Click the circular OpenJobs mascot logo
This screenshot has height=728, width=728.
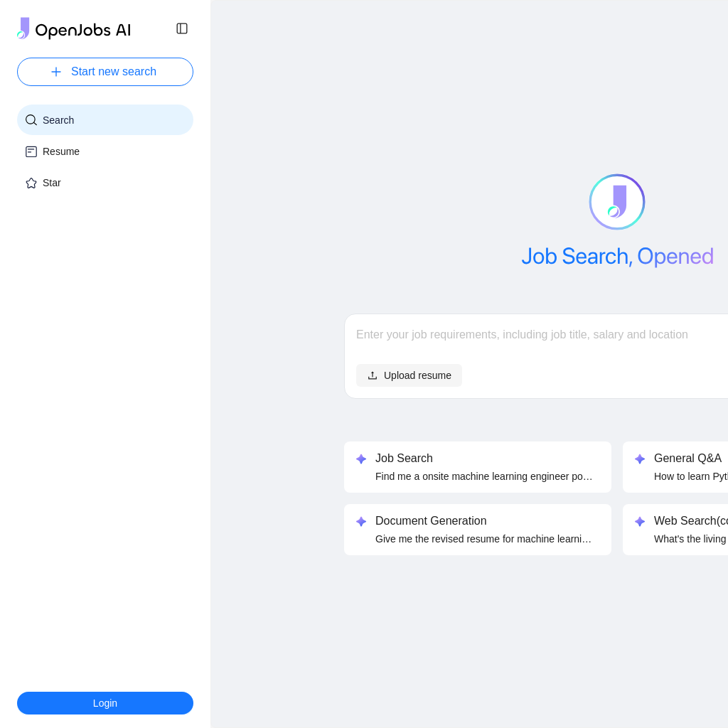617,202
